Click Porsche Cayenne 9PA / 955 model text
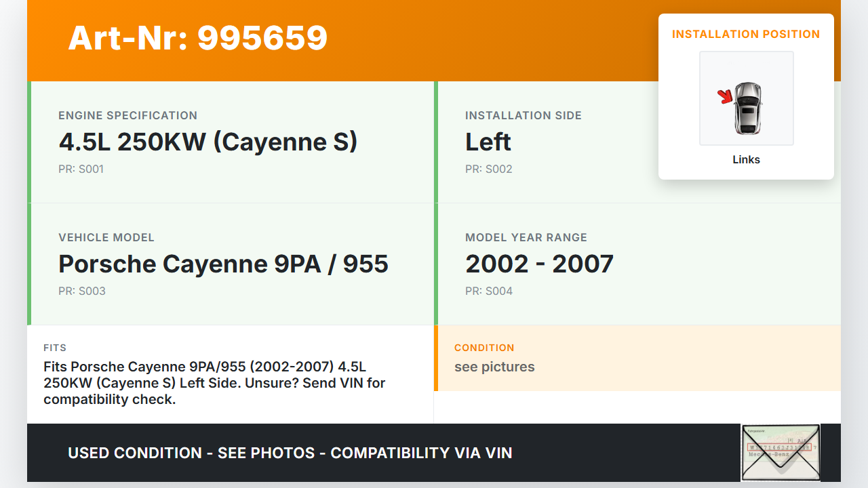 223,264
